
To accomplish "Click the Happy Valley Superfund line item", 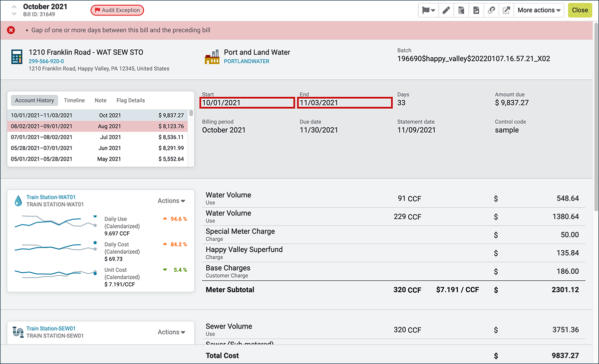I will (x=392, y=253).
